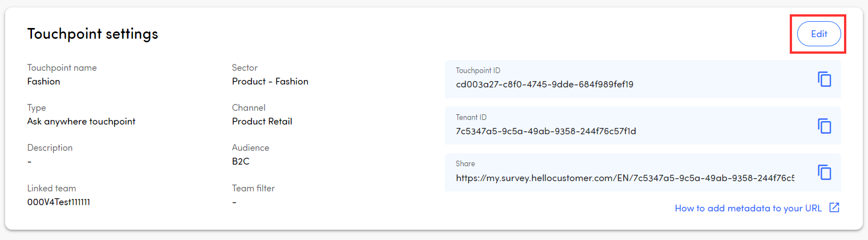The height and width of the screenshot is (240, 868).
Task: Click the Share URL text field
Action: pos(625,178)
